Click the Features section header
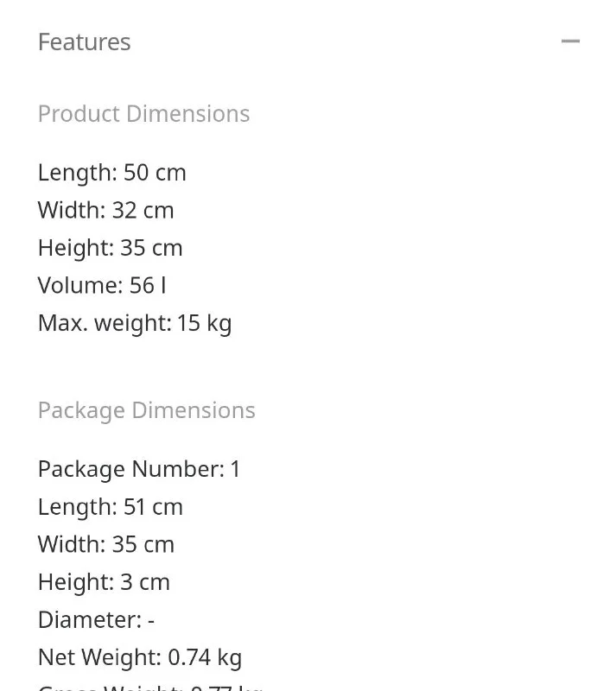 (x=85, y=42)
